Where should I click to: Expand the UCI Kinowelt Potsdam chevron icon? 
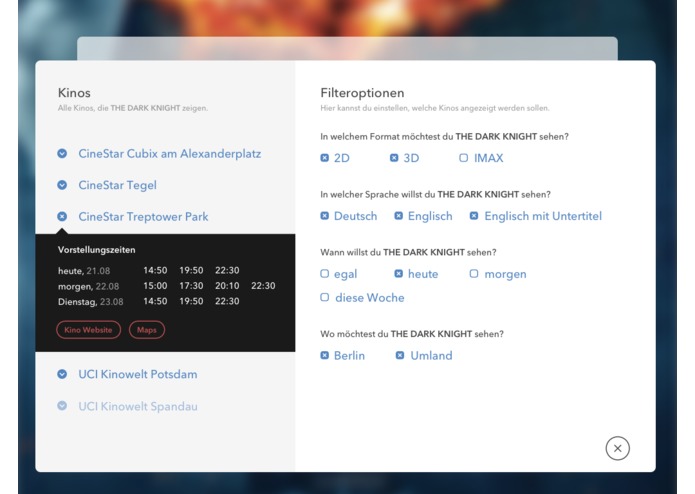(62, 374)
